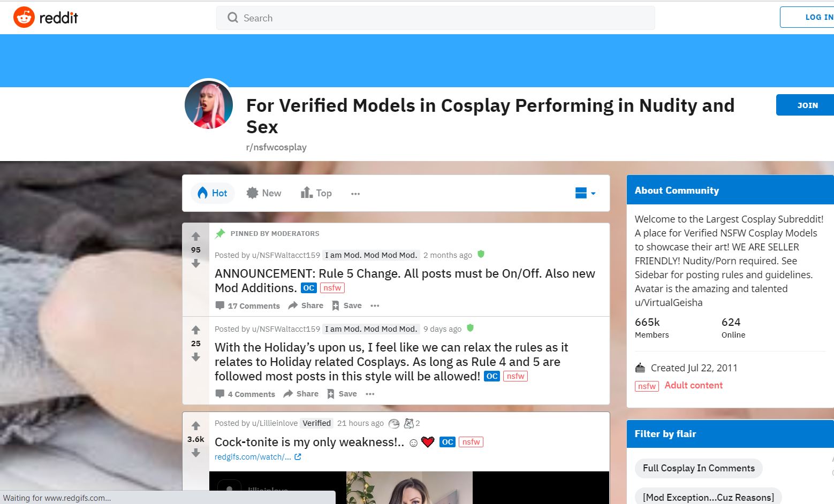Click the OC tag on the Holiday post

[x=492, y=376]
